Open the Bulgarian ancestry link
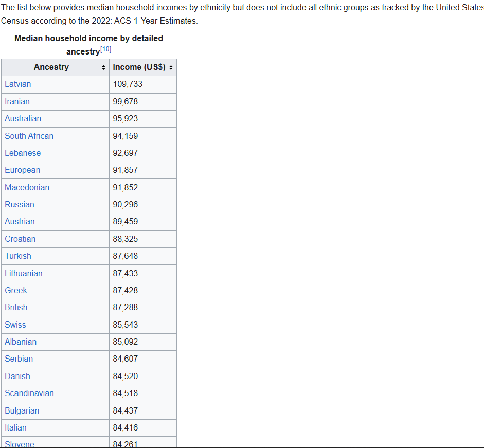 22,410
